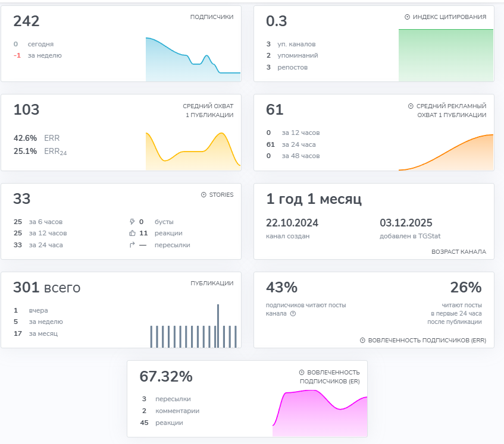Open the ПУБЛИКАЦИИ card title
504x444 pixels.
(x=211, y=284)
